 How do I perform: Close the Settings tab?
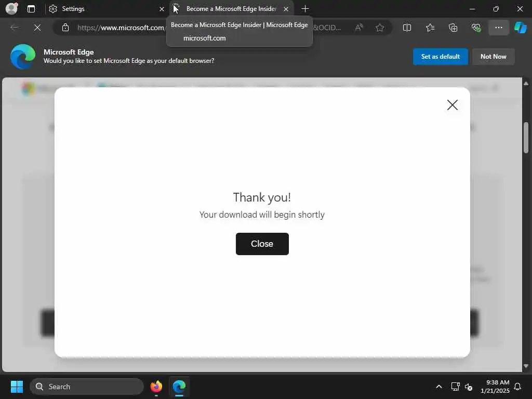[162, 9]
